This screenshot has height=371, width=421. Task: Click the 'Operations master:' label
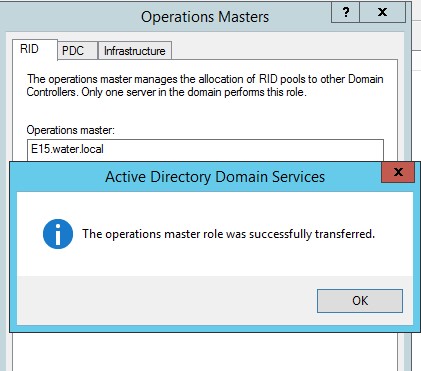pos(70,130)
